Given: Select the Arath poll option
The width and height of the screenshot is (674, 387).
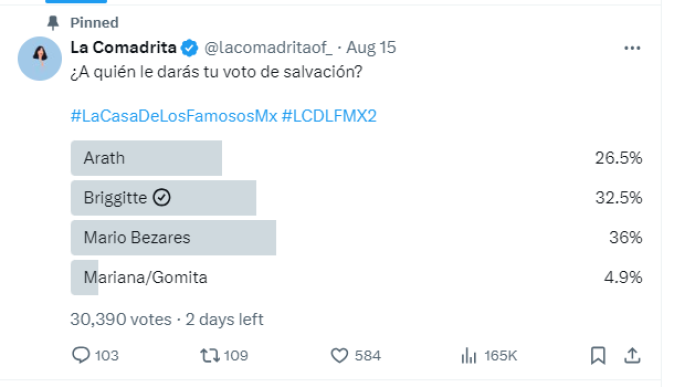Looking at the screenshot, I should 356,158.
